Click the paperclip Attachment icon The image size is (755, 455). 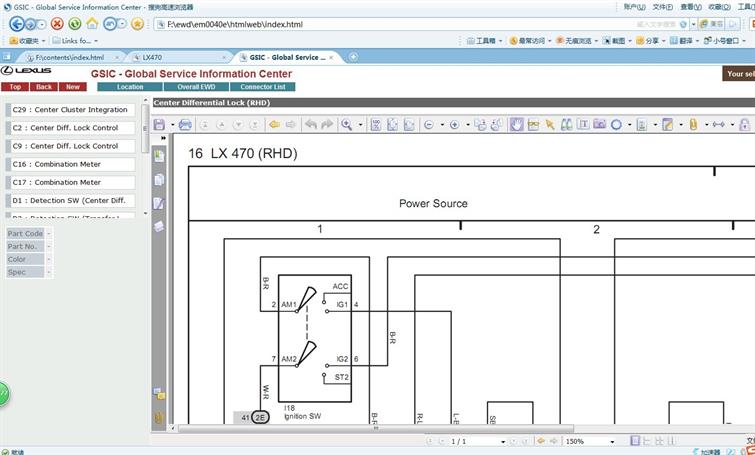pos(693,125)
